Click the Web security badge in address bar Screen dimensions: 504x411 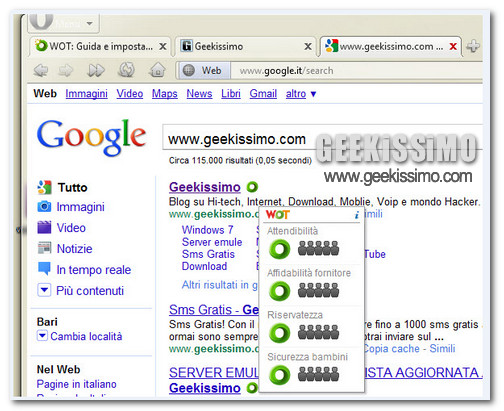point(203,71)
